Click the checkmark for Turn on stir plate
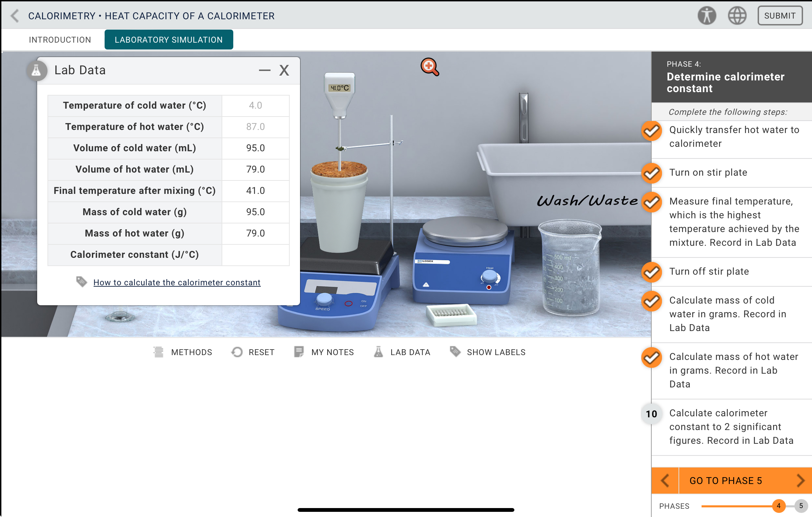The height and width of the screenshot is (517, 812). coord(651,173)
